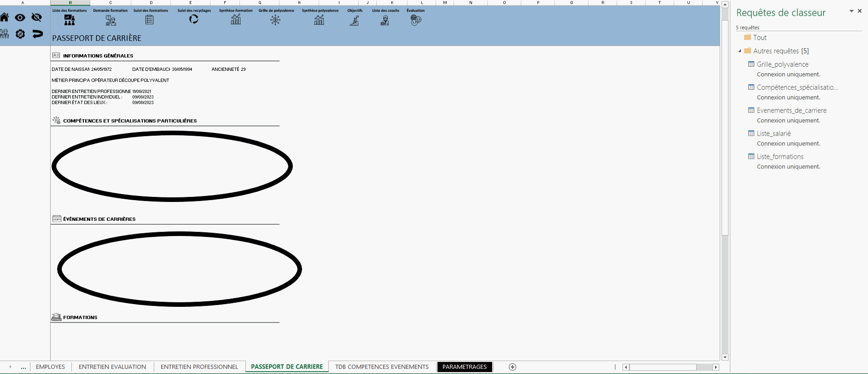Open the employees group icon

(x=4, y=34)
